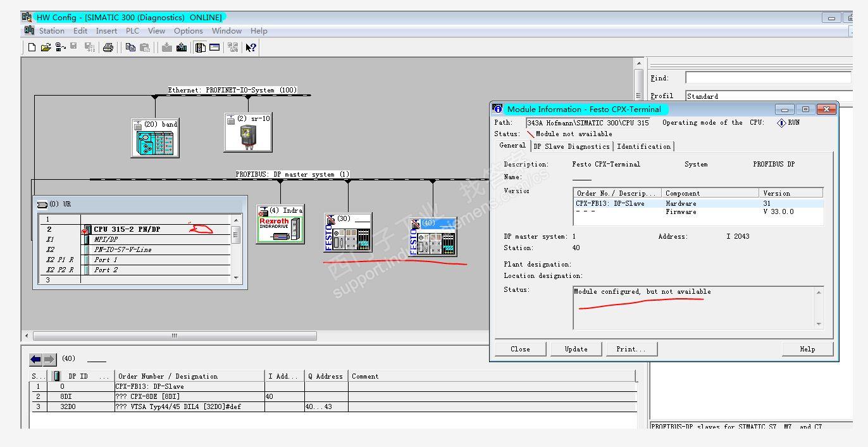Image resolution: width=868 pixels, height=447 pixels.
Task: Click the Comment column header
Action: pyautogui.click(x=492, y=376)
